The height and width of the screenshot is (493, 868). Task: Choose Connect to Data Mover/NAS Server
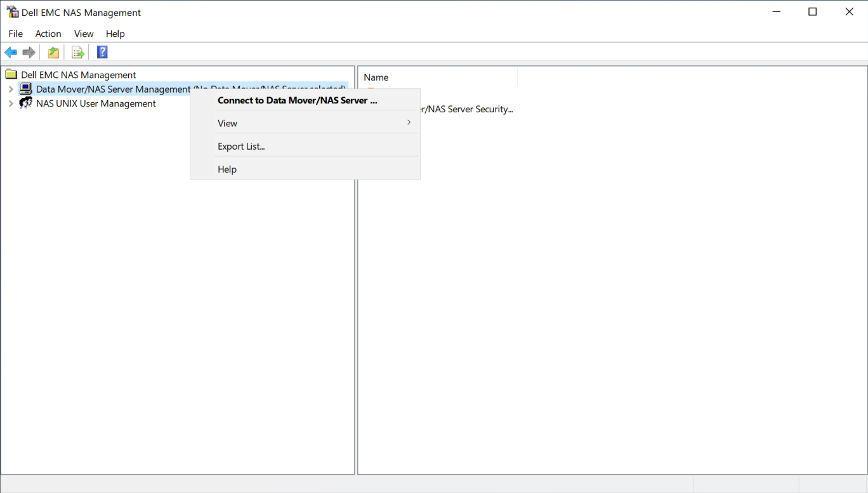(x=298, y=100)
